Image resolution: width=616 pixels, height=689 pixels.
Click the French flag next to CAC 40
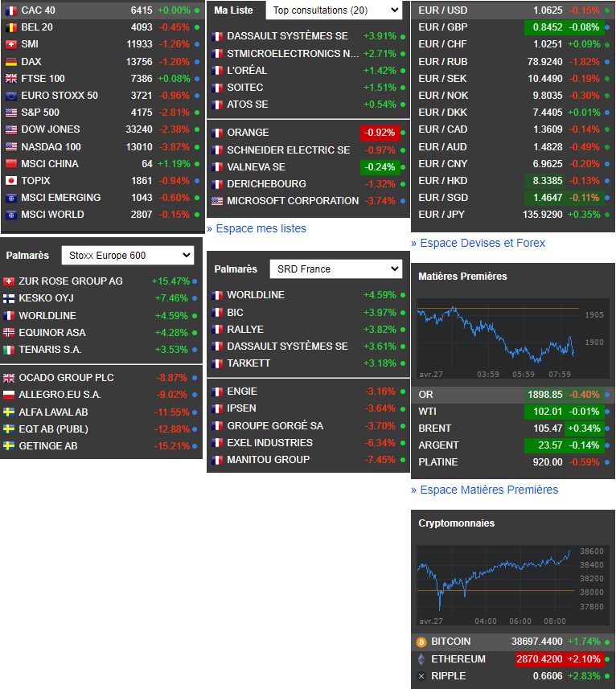click(x=11, y=10)
